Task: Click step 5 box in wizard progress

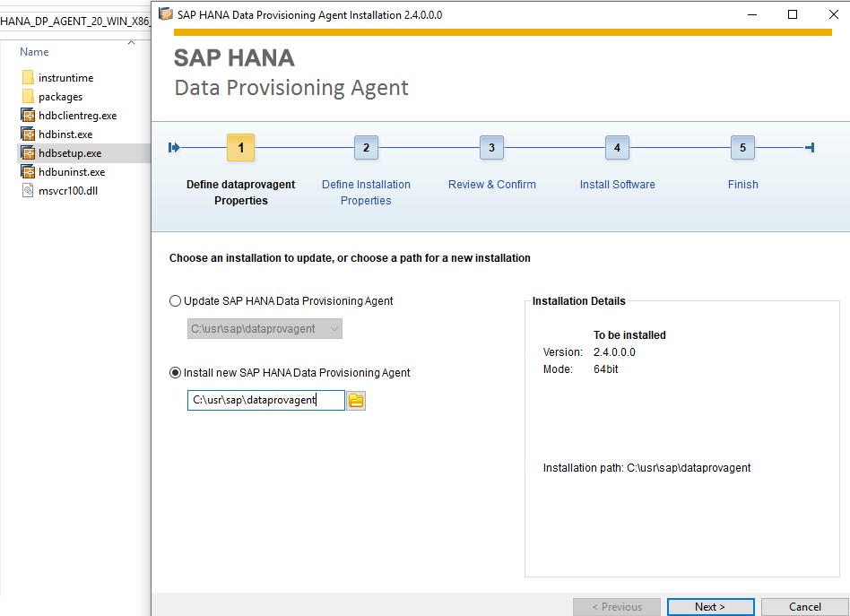Action: (742, 147)
